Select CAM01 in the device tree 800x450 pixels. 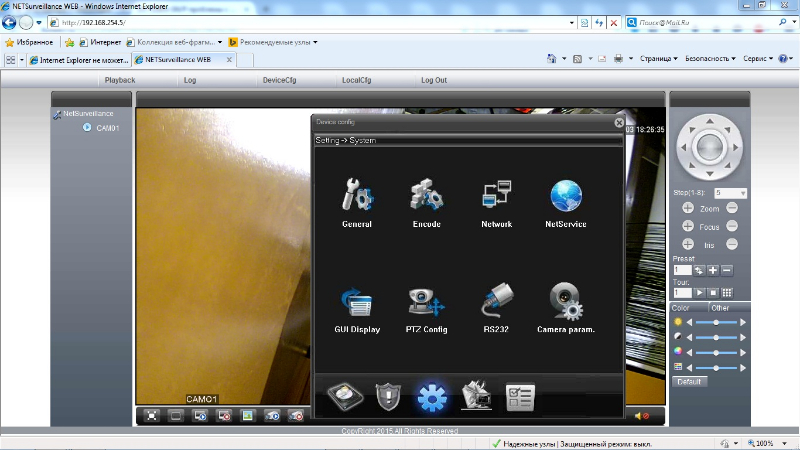(x=107, y=128)
